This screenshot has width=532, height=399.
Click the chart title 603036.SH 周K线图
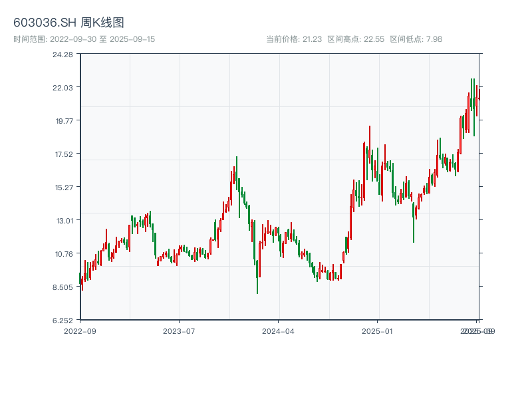pos(68,23)
